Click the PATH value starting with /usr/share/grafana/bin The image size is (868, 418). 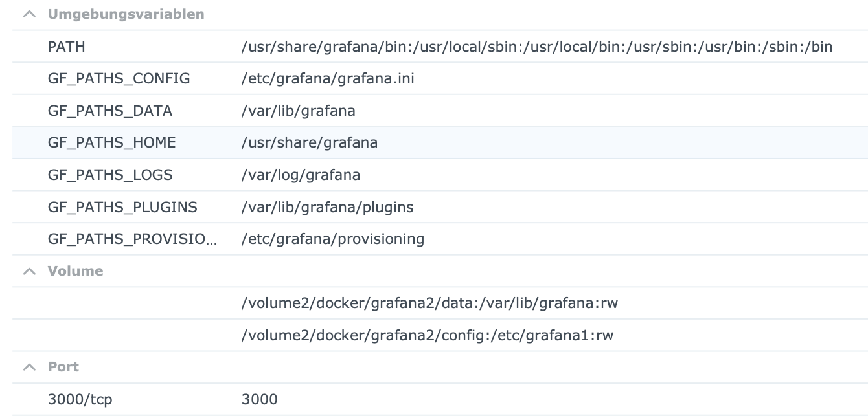tap(536, 47)
